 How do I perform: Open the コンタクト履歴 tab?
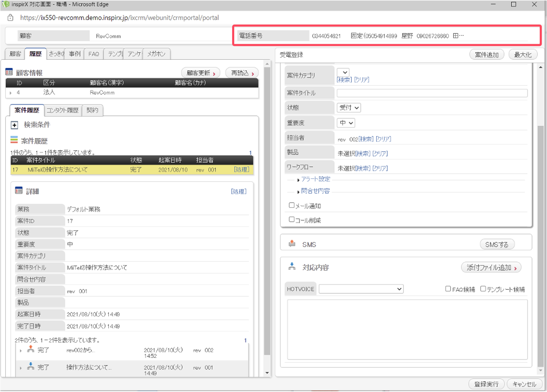pos(63,110)
